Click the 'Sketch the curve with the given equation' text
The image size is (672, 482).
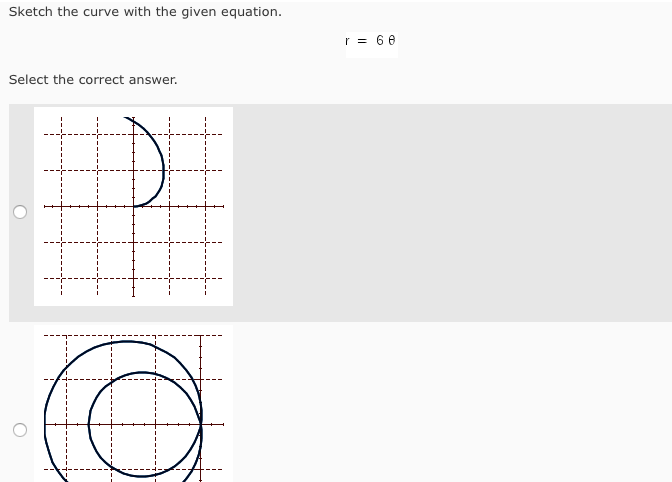click(145, 12)
